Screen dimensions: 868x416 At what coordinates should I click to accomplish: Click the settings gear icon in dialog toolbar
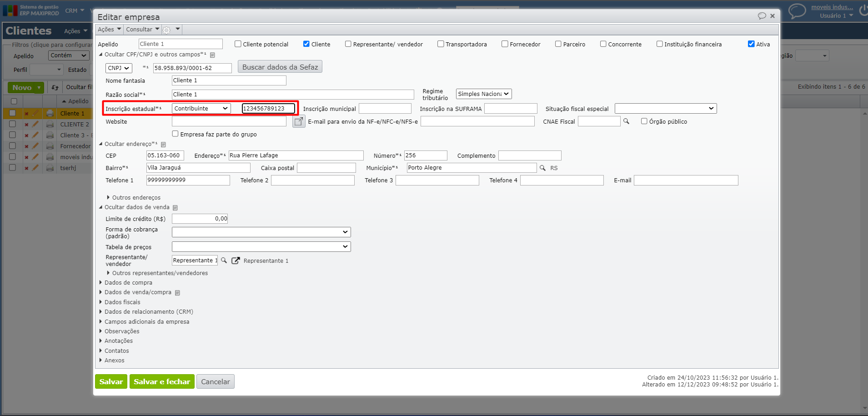(x=167, y=30)
